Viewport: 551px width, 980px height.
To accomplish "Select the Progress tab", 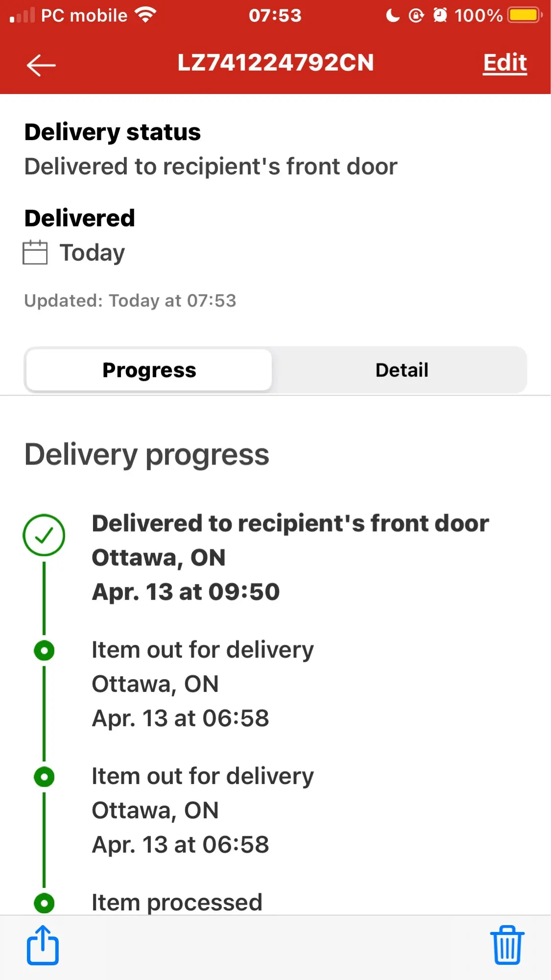I will (x=149, y=370).
